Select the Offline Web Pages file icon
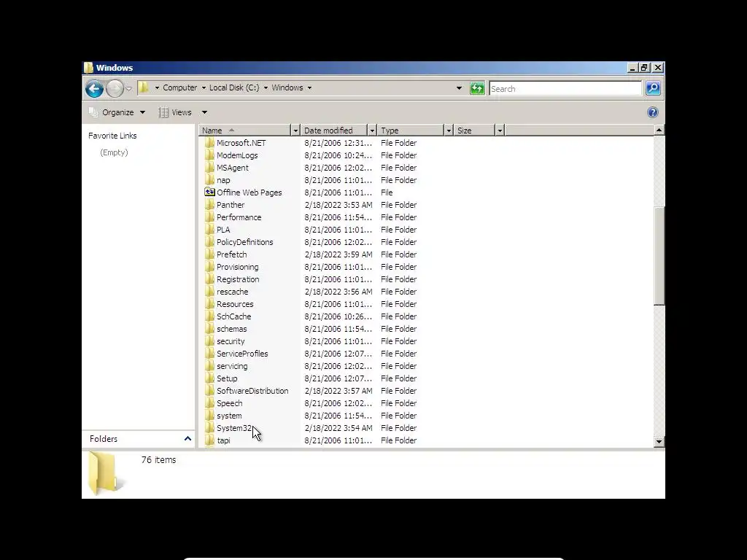Screen dimensions: 747x560 point(209,192)
